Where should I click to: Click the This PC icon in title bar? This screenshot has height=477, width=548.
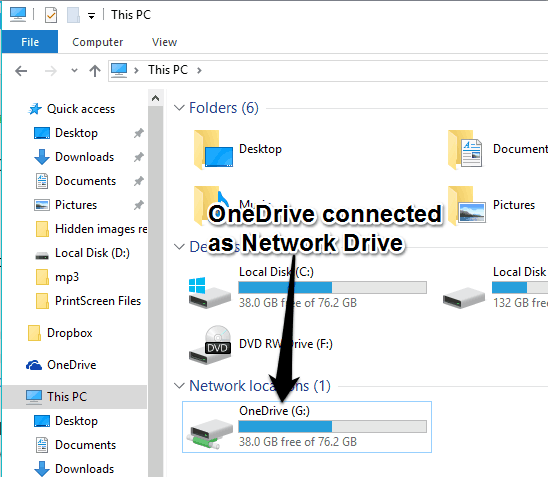coord(18,15)
